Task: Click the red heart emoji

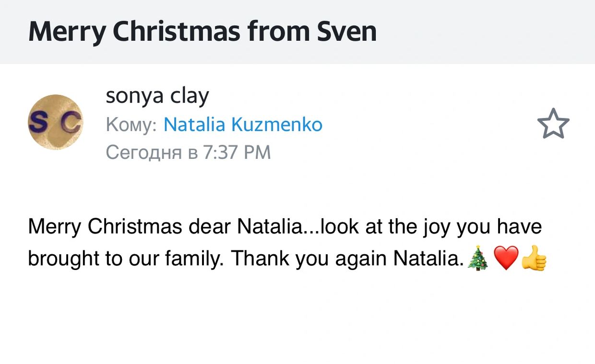Action: 506,258
